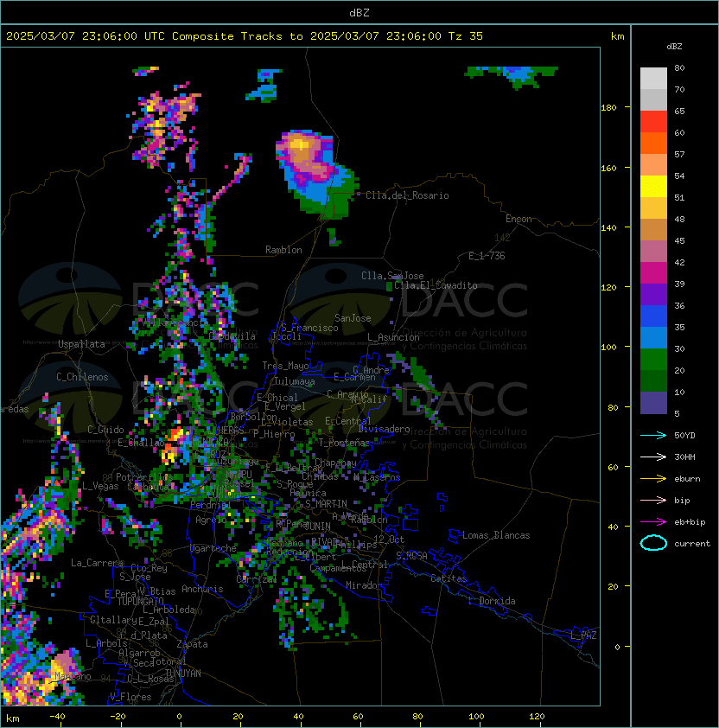The width and height of the screenshot is (719, 728).
Task: Click the Clla.El_Cavadito place label
Action: pyautogui.click(x=436, y=285)
